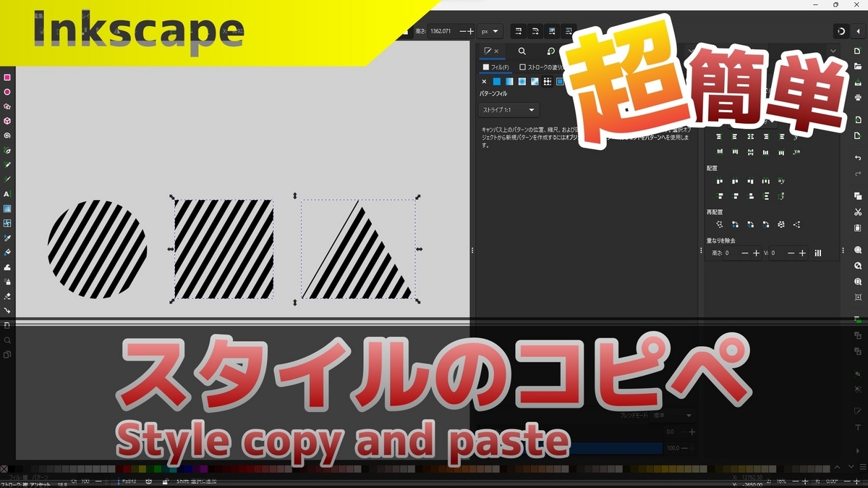Select the Dropper color picker tool
Viewport: 868px width, 488px height.
7,237
